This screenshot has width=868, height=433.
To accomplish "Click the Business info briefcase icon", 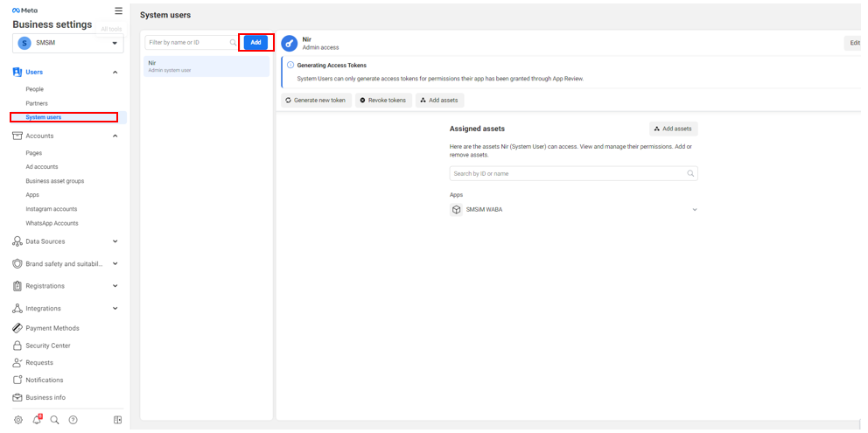I will (x=17, y=397).
